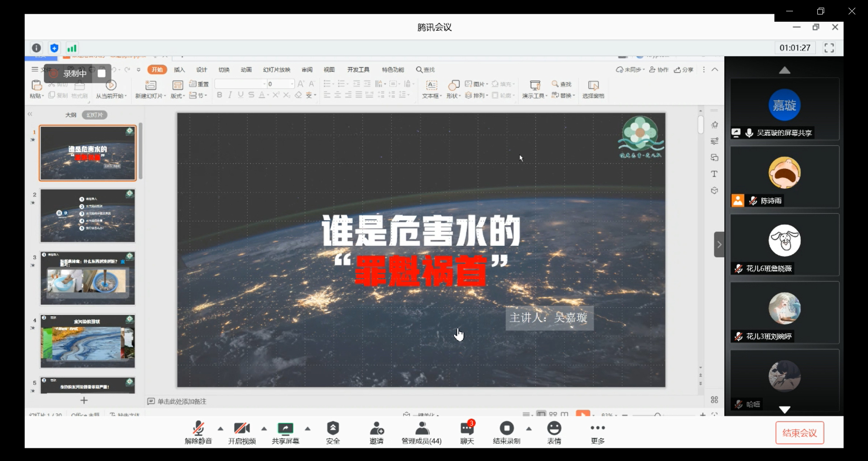The width and height of the screenshot is (868, 461).
Task: Move up the participant video list
Action: point(785,70)
